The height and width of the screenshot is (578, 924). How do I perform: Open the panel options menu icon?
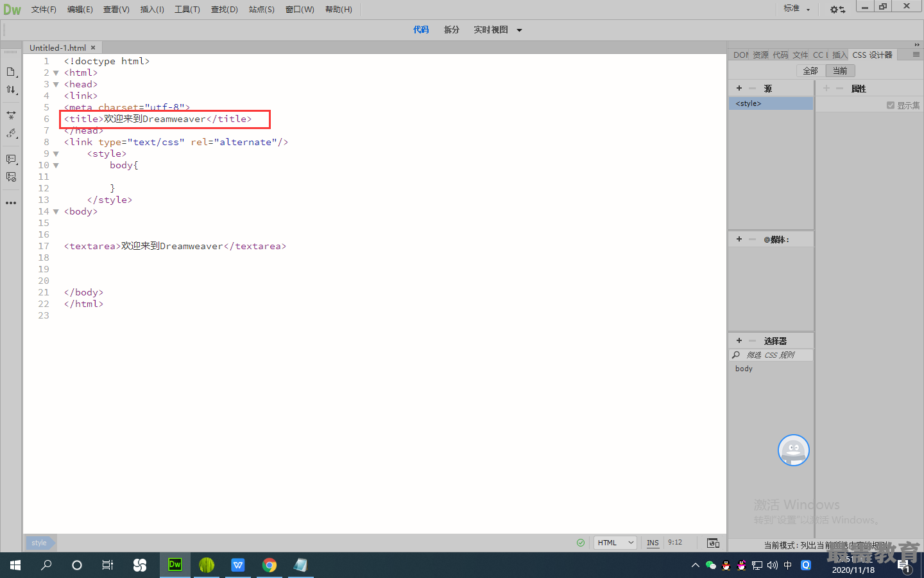(916, 55)
